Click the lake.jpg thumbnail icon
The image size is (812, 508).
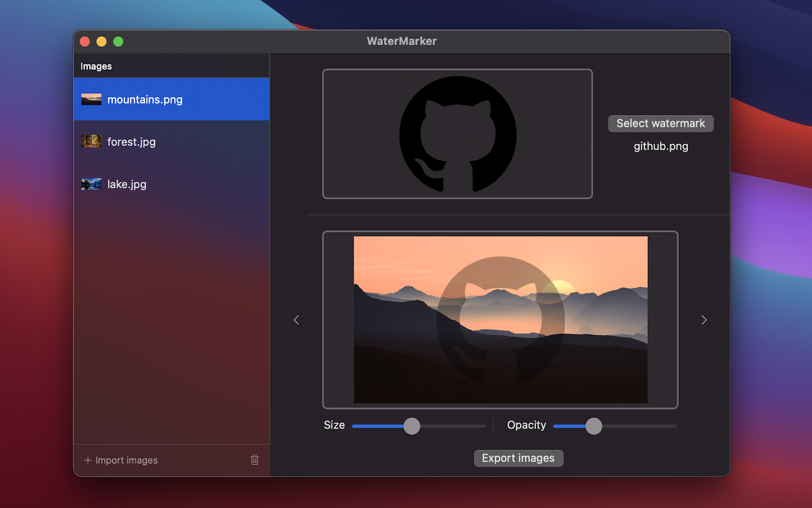pos(91,184)
